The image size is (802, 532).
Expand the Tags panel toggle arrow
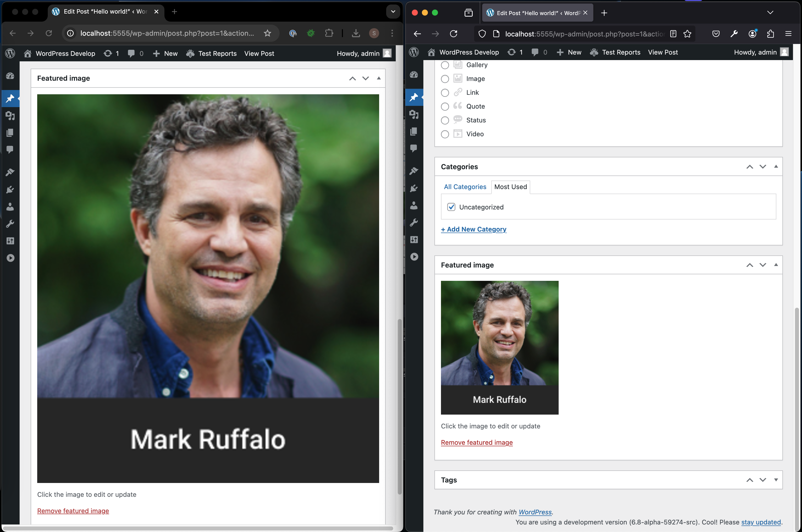point(776,480)
